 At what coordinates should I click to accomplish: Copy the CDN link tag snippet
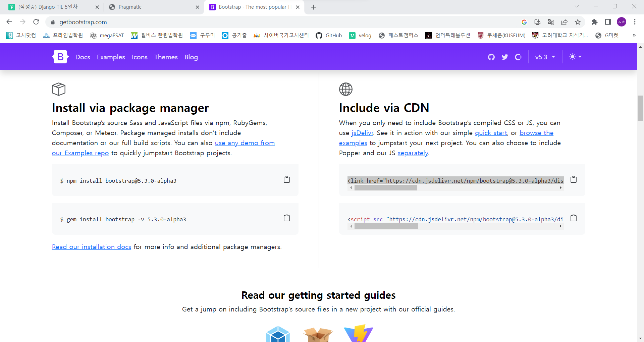574,179
